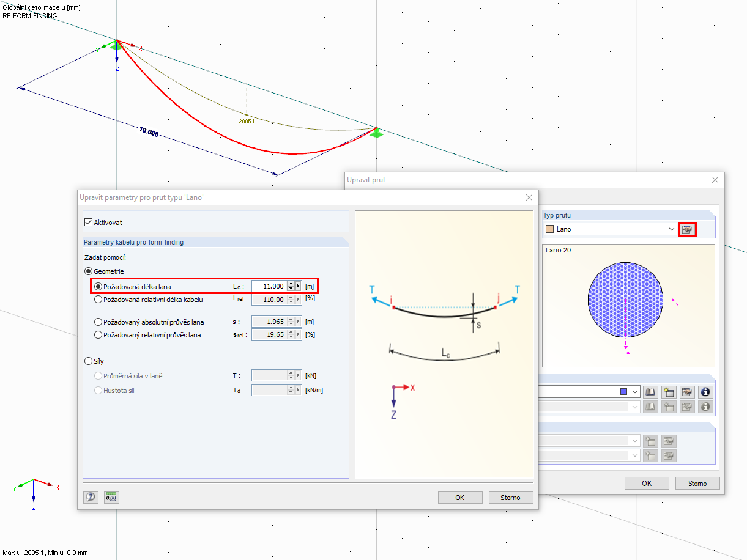Click OK in the Upravit prut dialog
Viewport: 747px width, 560px height.
(x=647, y=483)
